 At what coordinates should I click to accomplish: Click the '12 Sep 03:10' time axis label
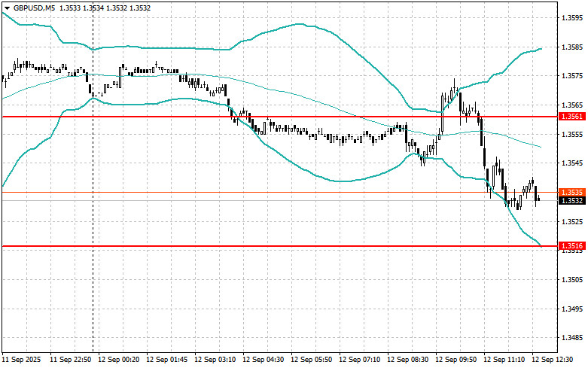[x=215, y=360]
